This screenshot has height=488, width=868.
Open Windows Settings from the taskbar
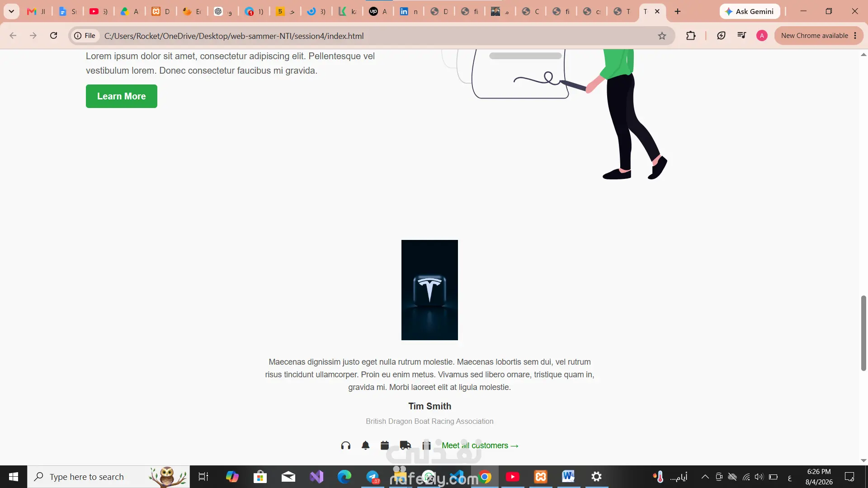597,477
